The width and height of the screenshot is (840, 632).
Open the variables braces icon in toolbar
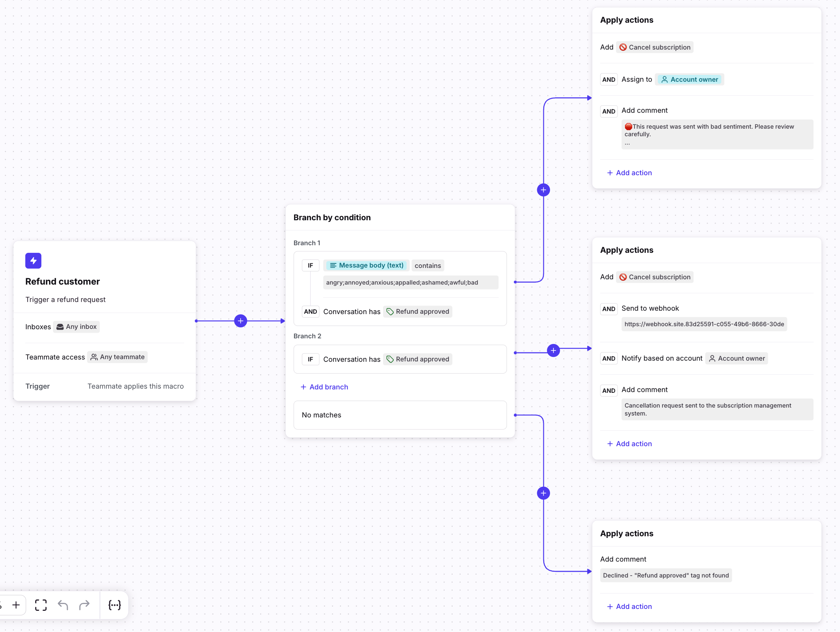(x=114, y=605)
